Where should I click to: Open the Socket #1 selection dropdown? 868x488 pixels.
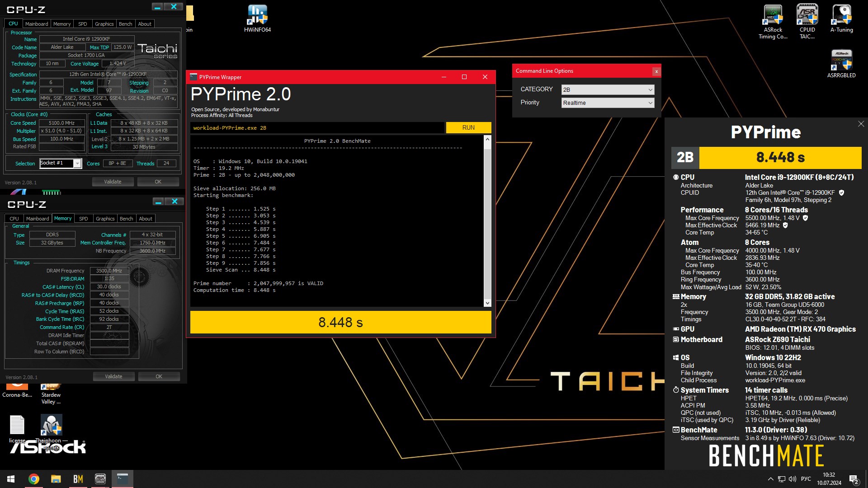tap(61, 163)
